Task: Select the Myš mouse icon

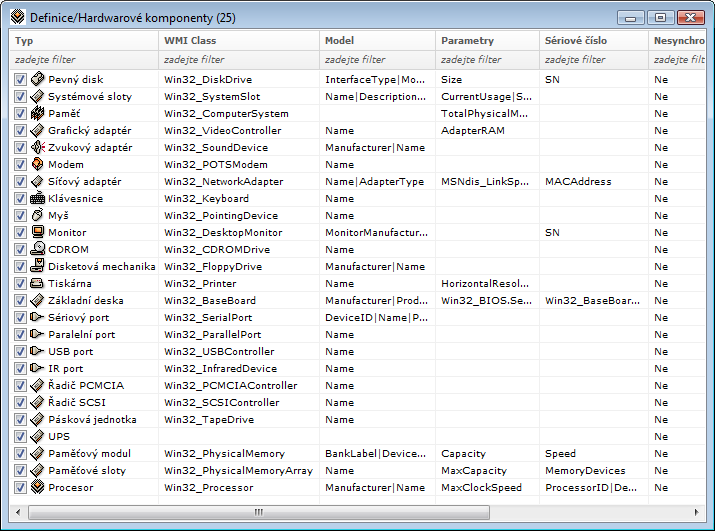Action: point(37,215)
